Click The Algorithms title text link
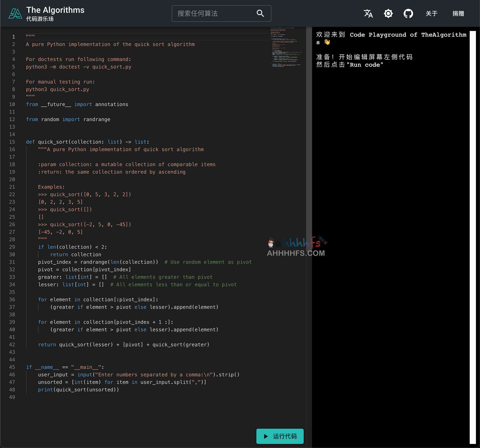The height and width of the screenshot is (448, 480). (55, 10)
